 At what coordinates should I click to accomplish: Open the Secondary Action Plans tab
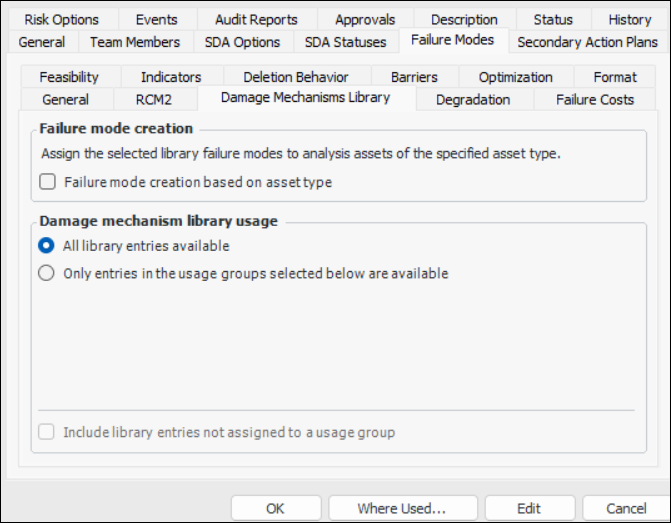point(587,42)
